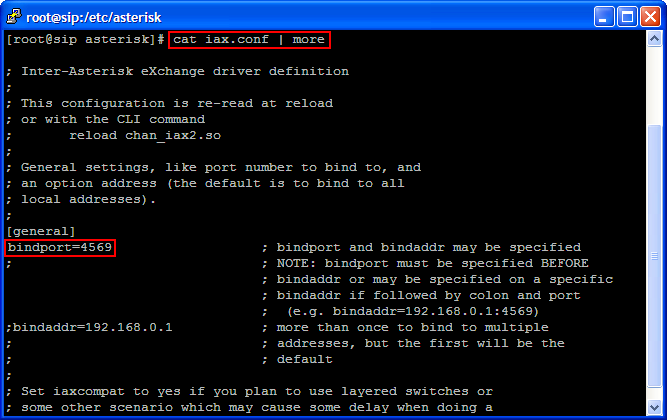Click the [root@sip asterisk]# shell prompt
This screenshot has height=420, width=667.
click(85, 40)
